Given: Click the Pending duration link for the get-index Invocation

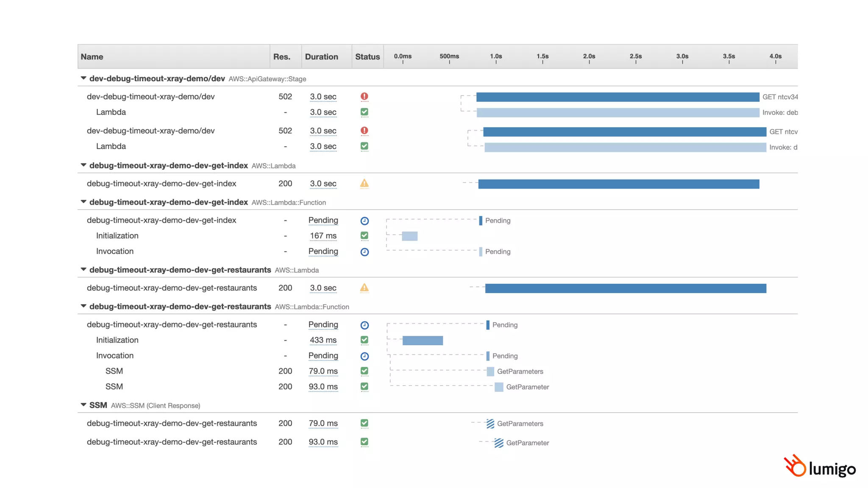Looking at the screenshot, I should point(323,251).
